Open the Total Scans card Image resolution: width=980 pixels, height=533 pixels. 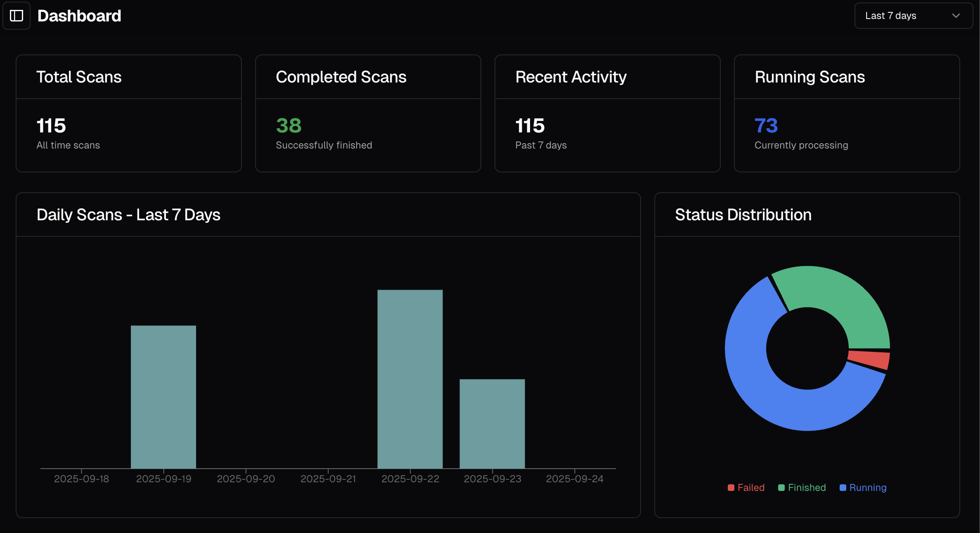(128, 113)
